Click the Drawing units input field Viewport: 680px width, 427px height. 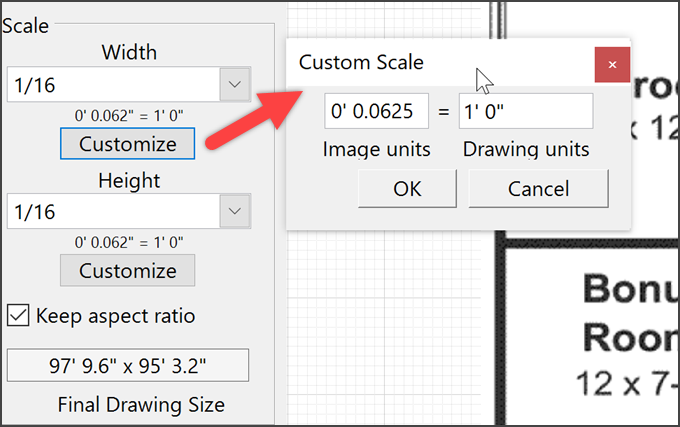tap(526, 111)
